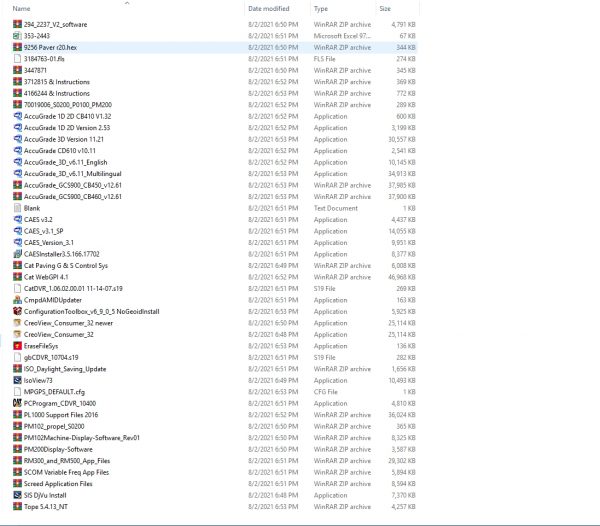Click the archive icon for Screed Application Files
Image resolution: width=600 pixels, height=526 pixels.
(x=17, y=483)
